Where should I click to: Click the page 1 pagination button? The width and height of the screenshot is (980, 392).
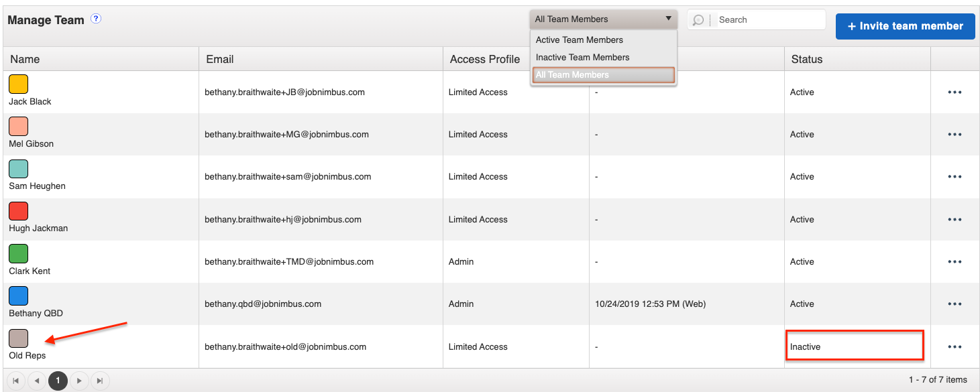coord(58,380)
